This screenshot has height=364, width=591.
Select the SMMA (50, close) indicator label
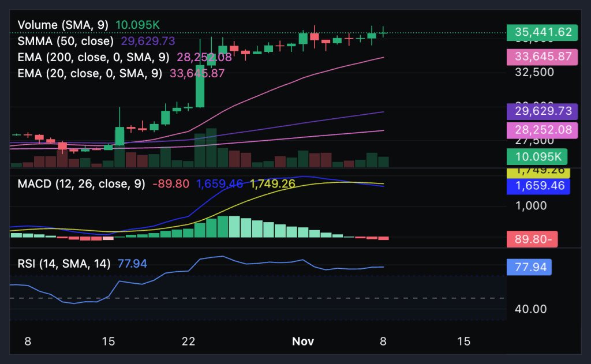(68, 42)
